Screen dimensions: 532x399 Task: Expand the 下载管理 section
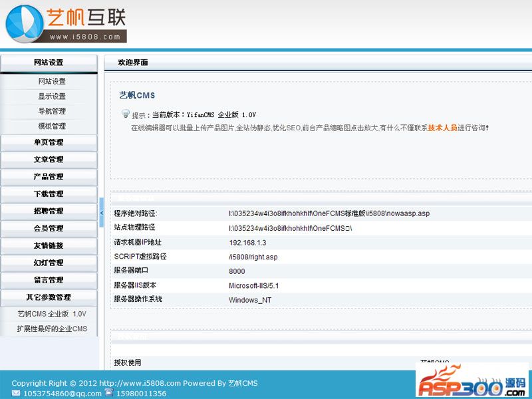point(49,194)
